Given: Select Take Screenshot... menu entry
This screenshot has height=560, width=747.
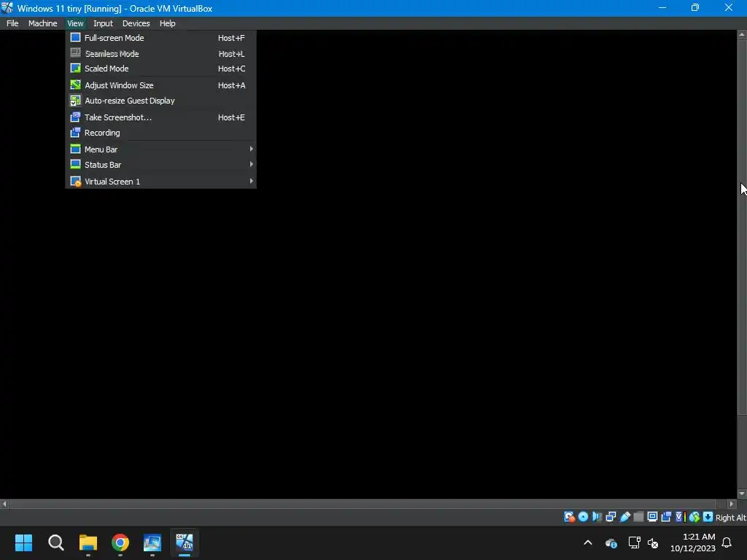Looking at the screenshot, I should [160, 117].
